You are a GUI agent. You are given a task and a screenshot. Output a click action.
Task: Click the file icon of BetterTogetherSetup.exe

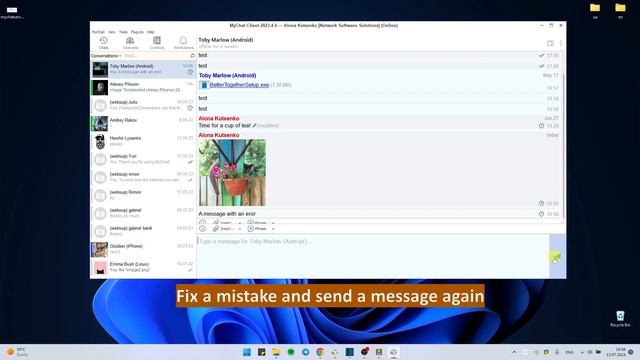204,85
